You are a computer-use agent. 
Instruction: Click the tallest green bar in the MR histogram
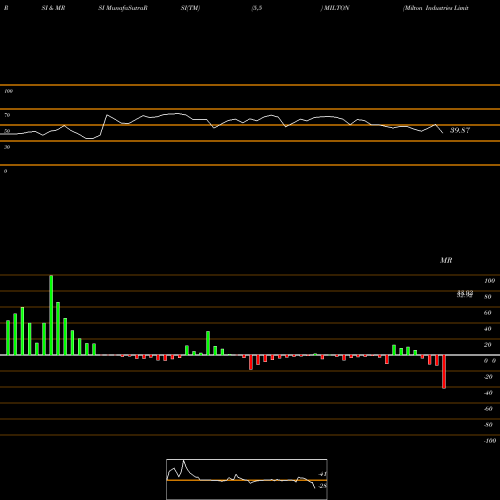(x=51, y=315)
